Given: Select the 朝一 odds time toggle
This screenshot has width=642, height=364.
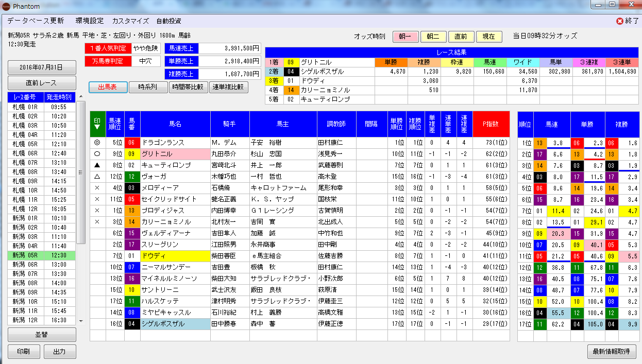Looking at the screenshot, I should [406, 37].
